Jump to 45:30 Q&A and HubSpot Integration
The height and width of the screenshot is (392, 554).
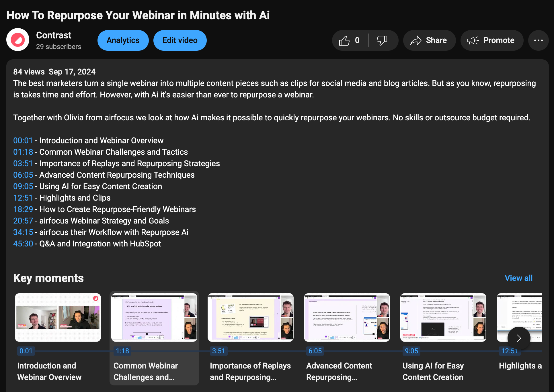(x=22, y=244)
